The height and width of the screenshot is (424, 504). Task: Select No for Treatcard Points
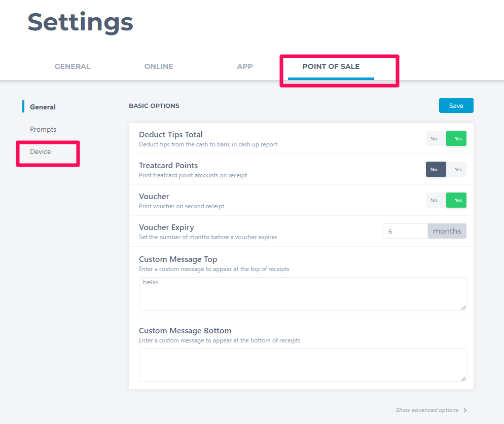click(436, 169)
